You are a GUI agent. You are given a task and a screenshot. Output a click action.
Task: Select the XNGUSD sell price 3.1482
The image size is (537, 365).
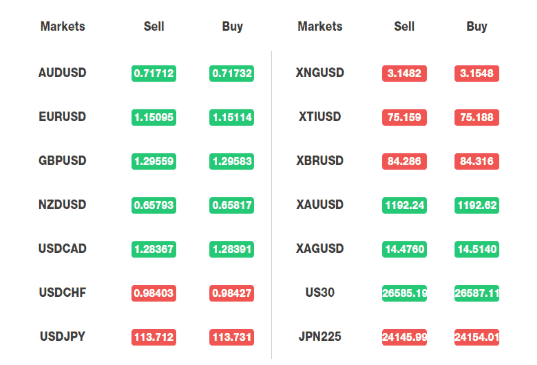404,73
